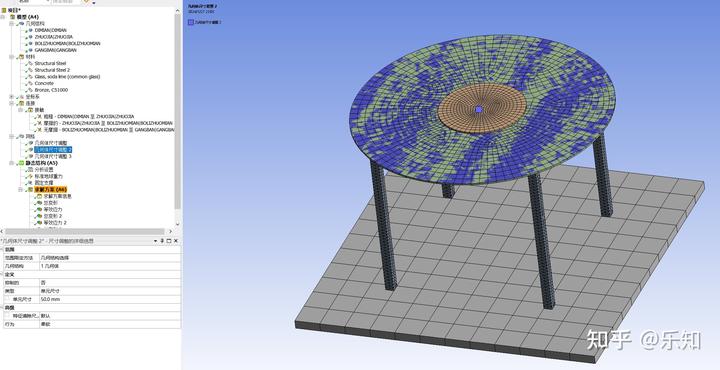Edit the 50.0 mm element size field
This screenshot has height=370, width=720.
[110, 299]
